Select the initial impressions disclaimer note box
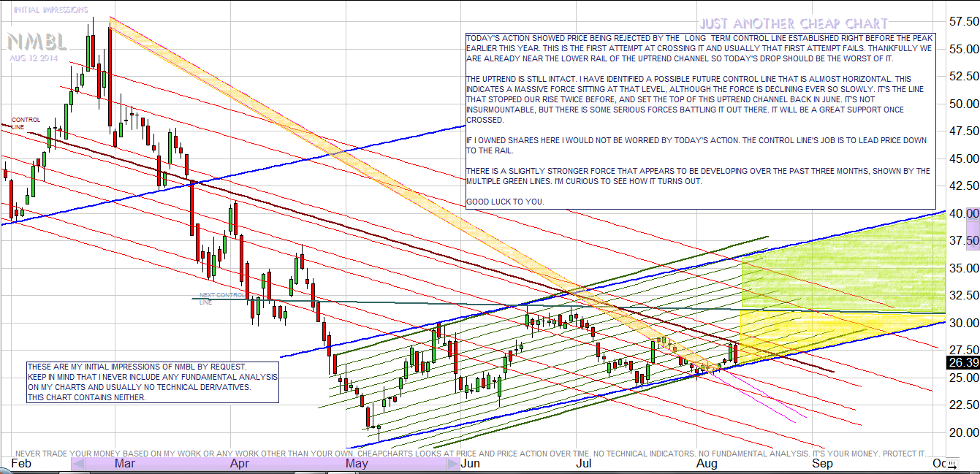This screenshot has height=474, width=980. (x=152, y=381)
